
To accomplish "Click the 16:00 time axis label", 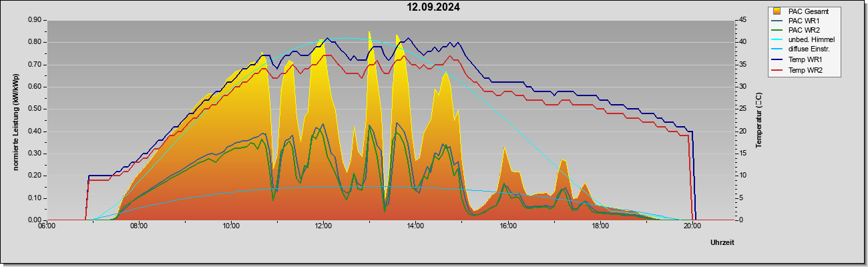I will pos(507,226).
